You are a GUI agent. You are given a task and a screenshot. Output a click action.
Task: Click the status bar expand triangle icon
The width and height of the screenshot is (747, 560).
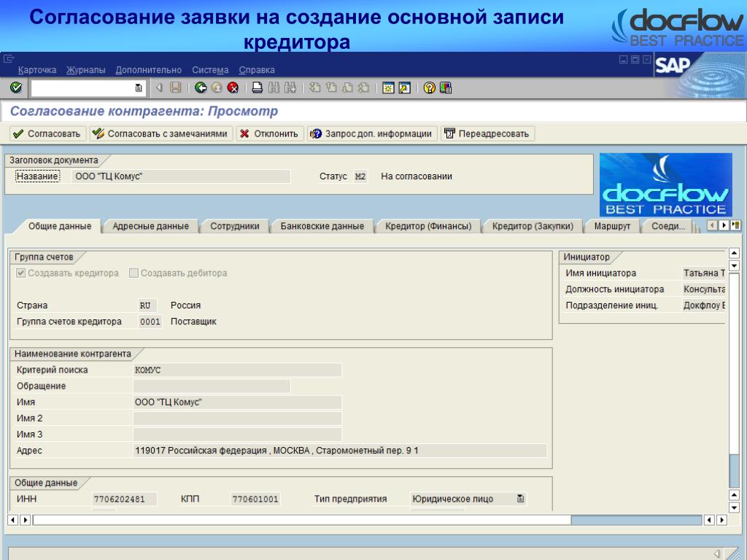[x=716, y=553]
